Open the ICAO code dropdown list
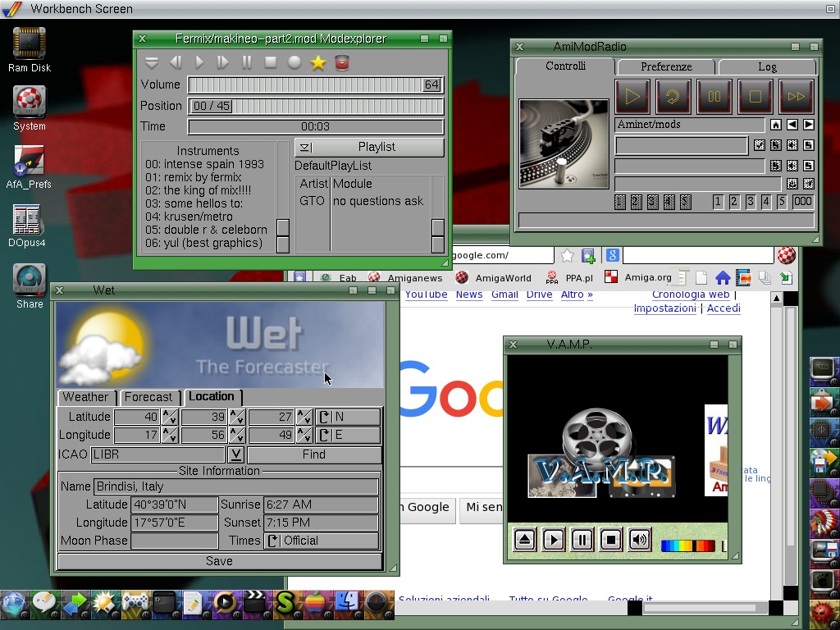 pos(235,454)
